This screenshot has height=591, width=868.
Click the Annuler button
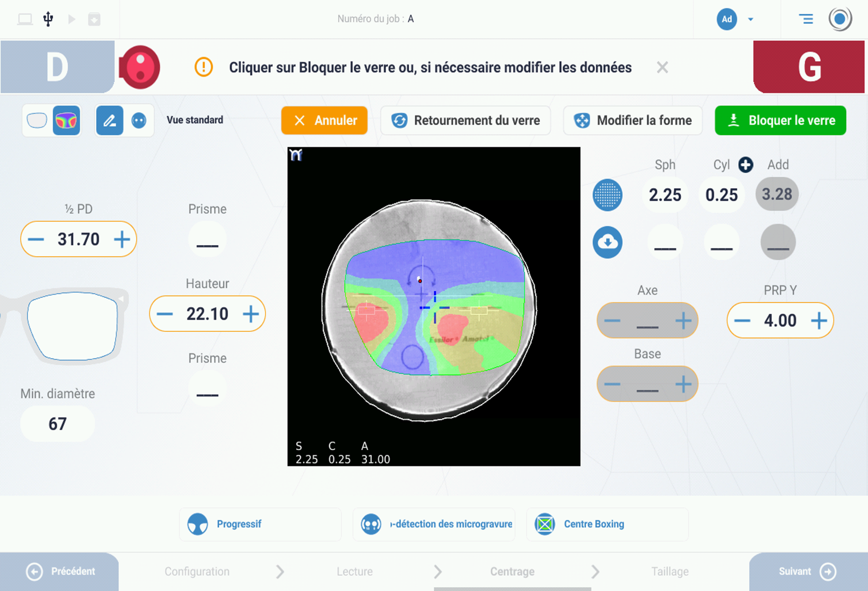pyautogui.click(x=324, y=120)
